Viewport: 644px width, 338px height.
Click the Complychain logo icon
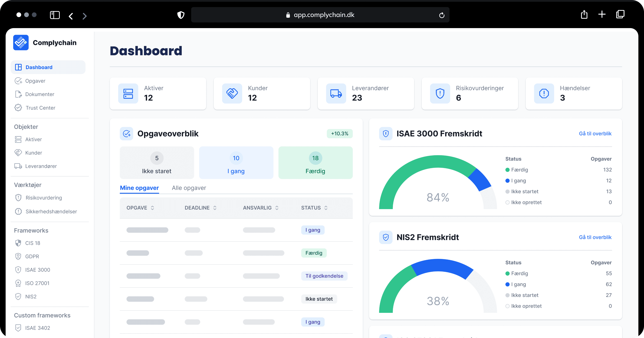tap(21, 43)
